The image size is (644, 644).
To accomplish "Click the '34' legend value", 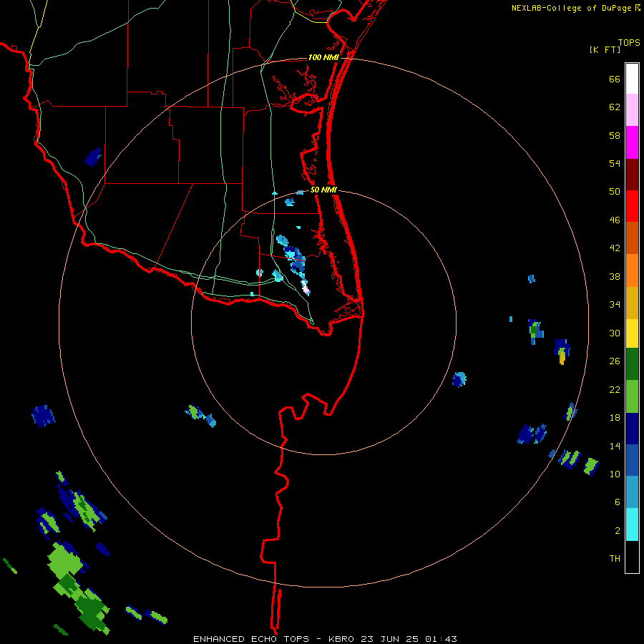I will [x=615, y=305].
